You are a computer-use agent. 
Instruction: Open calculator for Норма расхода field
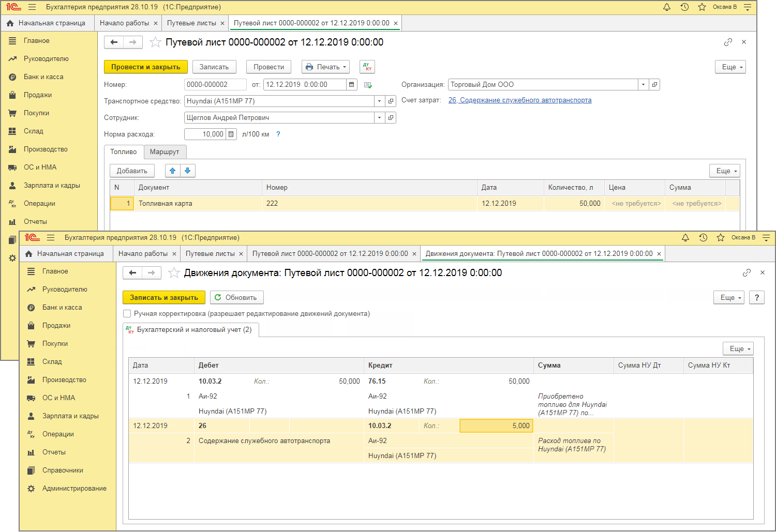231,134
